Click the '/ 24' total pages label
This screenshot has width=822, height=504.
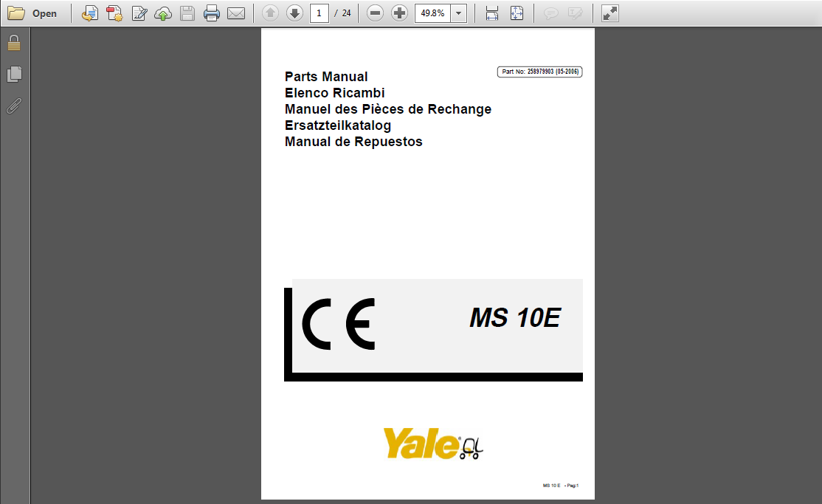pos(343,13)
